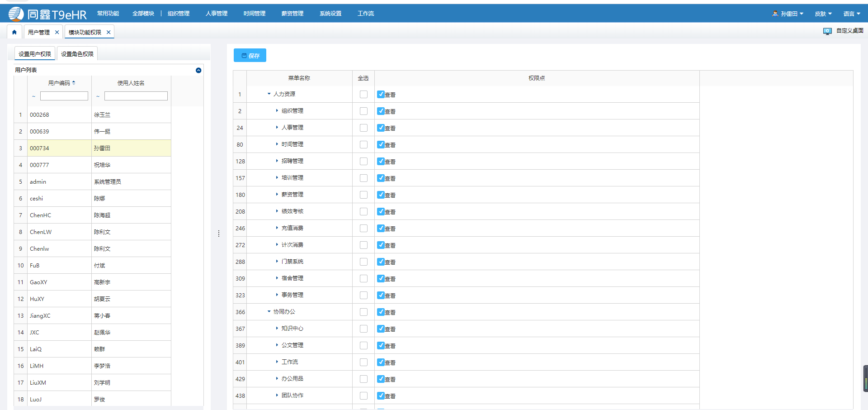Open the 薪资管理 top menu
Viewport: 868px width, 410px height.
click(292, 14)
